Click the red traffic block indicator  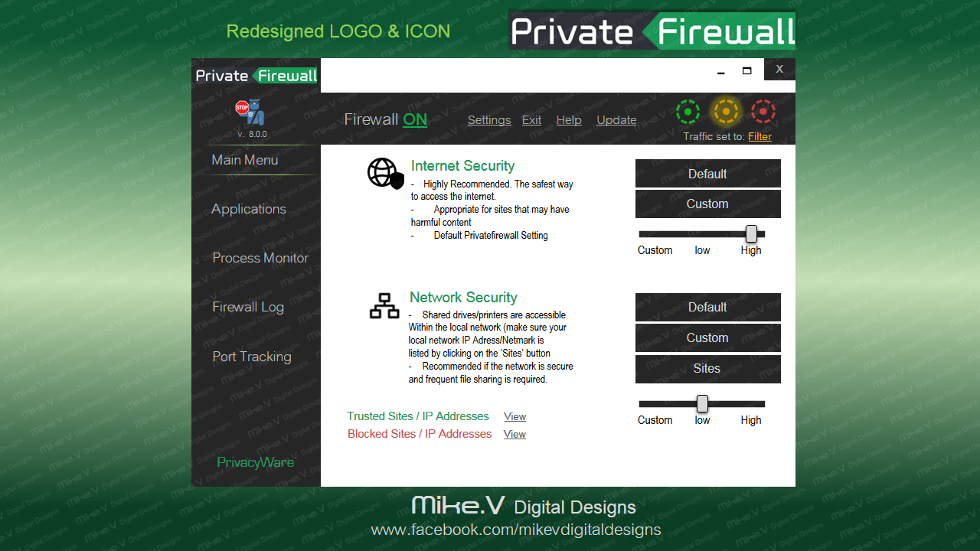coord(763,112)
